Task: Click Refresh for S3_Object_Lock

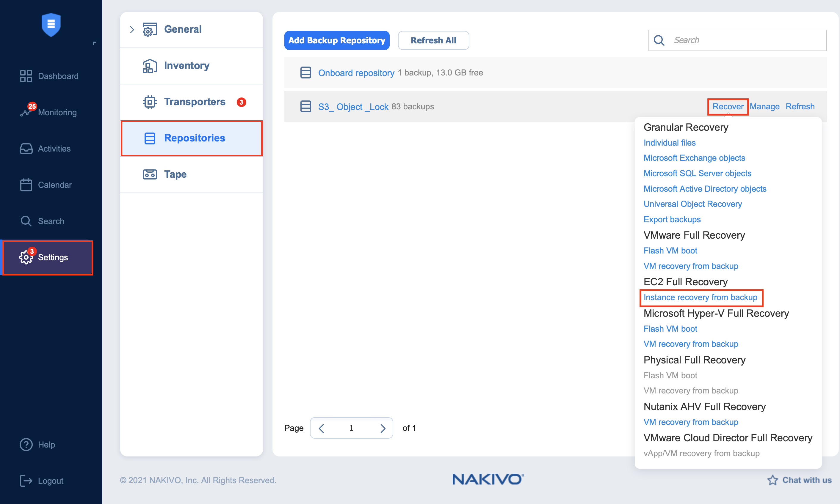Action: (x=800, y=106)
